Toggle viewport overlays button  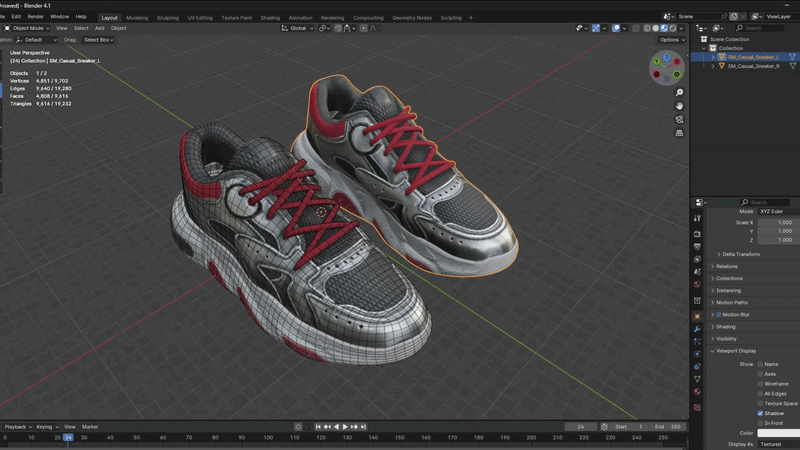616,28
